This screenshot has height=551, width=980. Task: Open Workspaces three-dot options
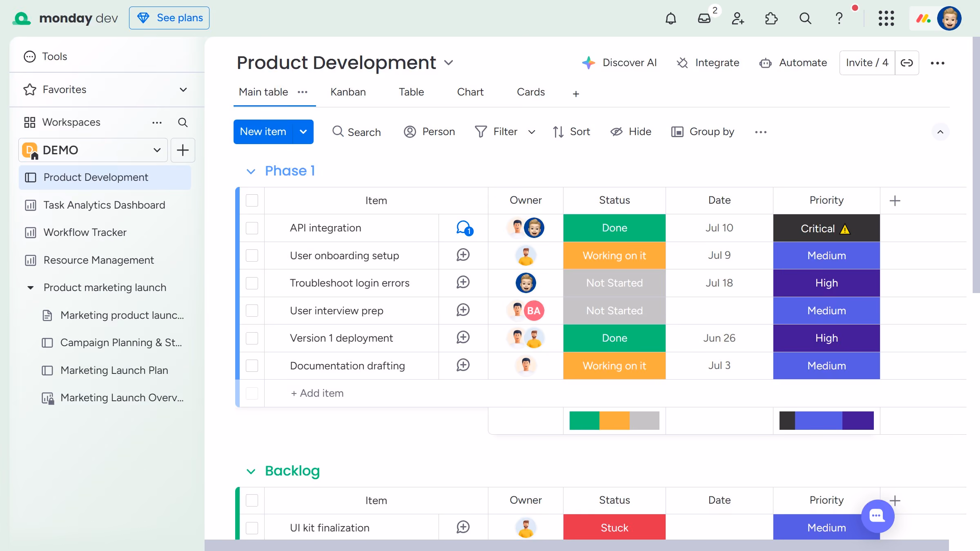click(x=157, y=122)
